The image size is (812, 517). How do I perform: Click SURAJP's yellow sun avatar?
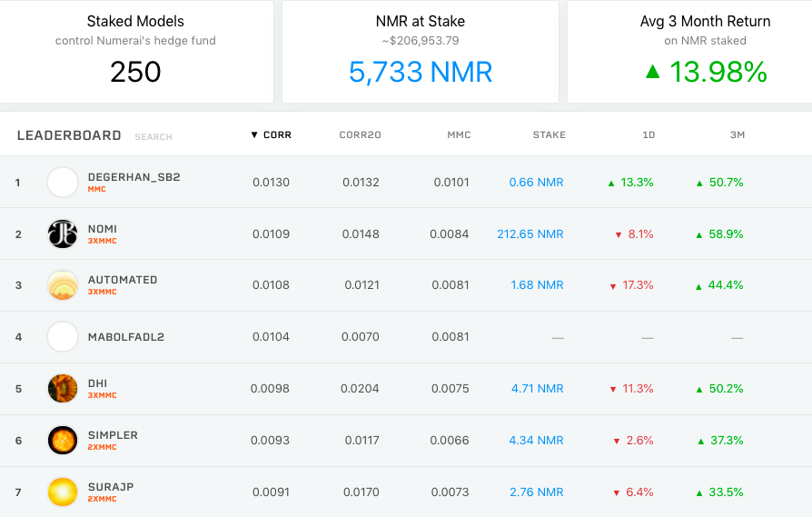coord(63,492)
